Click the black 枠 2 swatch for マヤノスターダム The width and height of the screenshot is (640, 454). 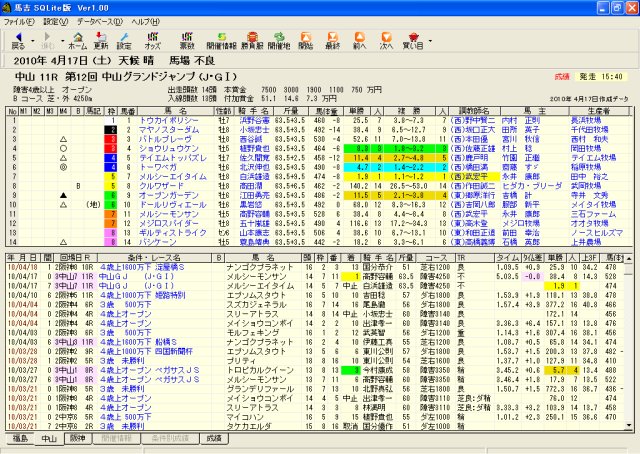(x=110, y=130)
